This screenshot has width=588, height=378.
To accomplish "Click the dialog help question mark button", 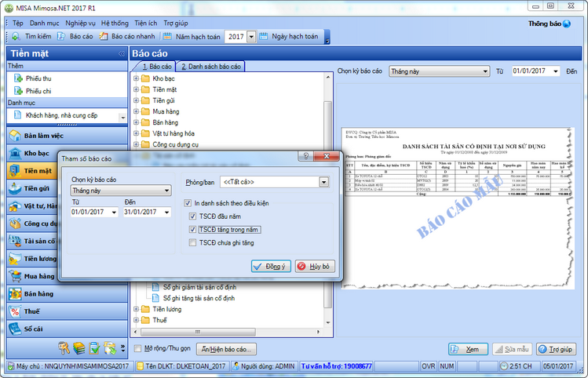I will (305, 156).
